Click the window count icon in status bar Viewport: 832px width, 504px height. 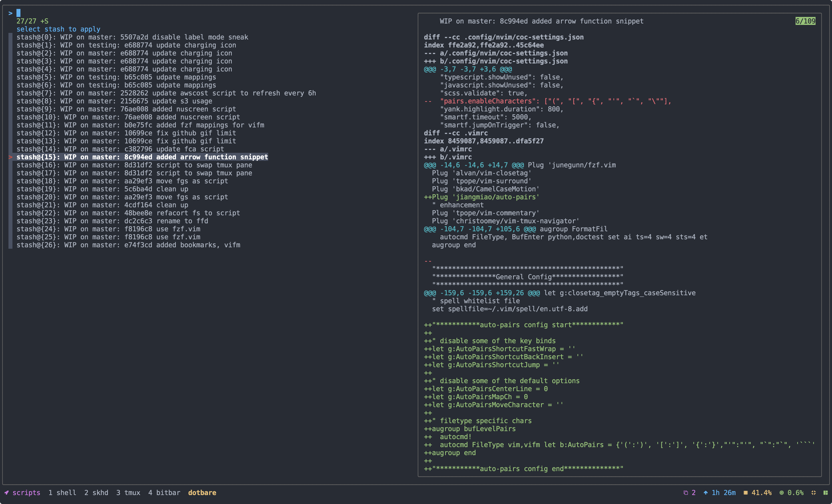[x=685, y=492]
